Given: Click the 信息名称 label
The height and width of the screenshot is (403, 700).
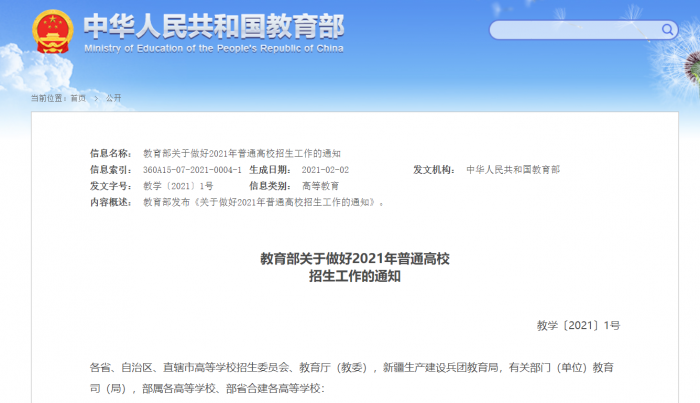Looking at the screenshot, I should point(111,154).
